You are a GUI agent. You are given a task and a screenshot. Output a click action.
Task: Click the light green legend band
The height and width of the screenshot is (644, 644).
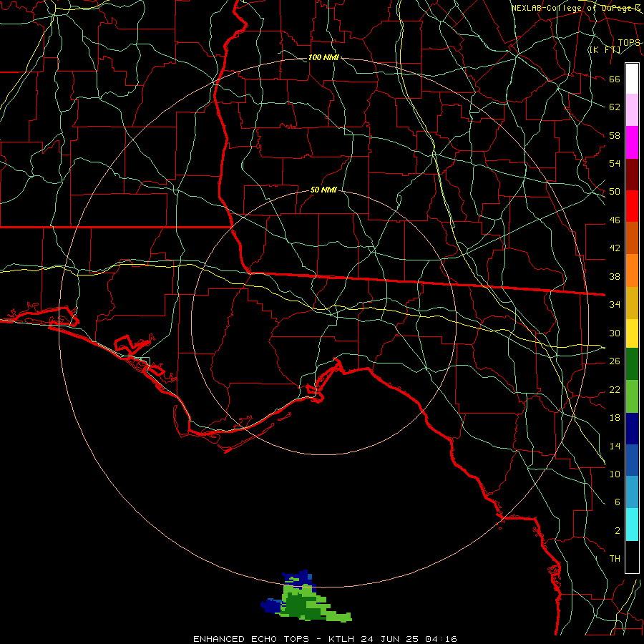coord(632,396)
